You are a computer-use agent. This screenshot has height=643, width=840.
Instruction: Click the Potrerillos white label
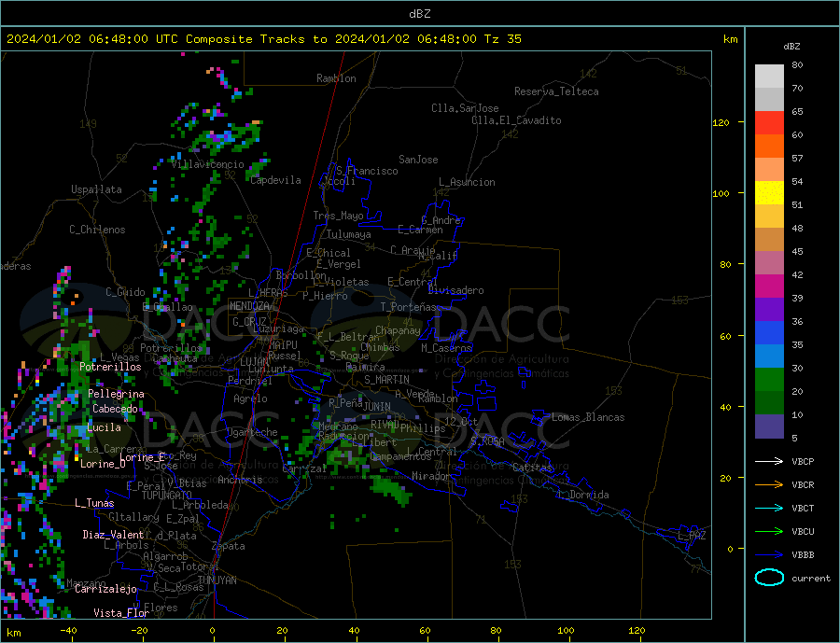tap(110, 367)
